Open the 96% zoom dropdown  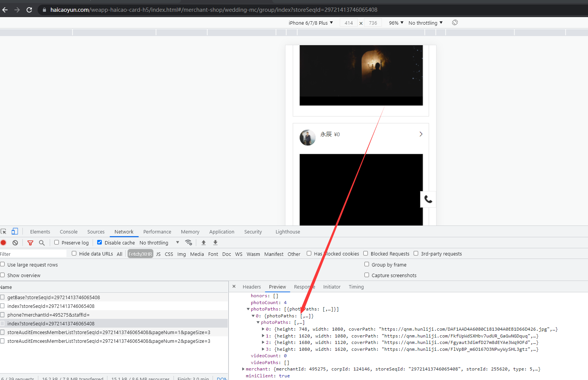click(x=396, y=23)
